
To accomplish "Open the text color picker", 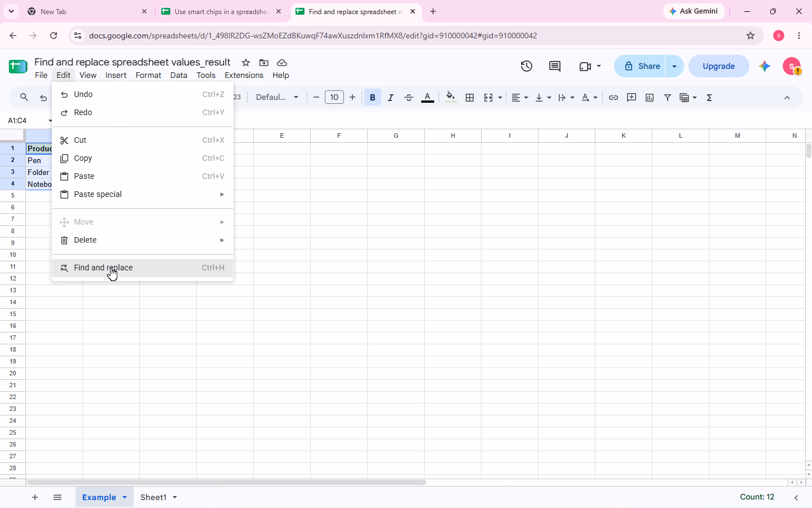I will point(428,98).
